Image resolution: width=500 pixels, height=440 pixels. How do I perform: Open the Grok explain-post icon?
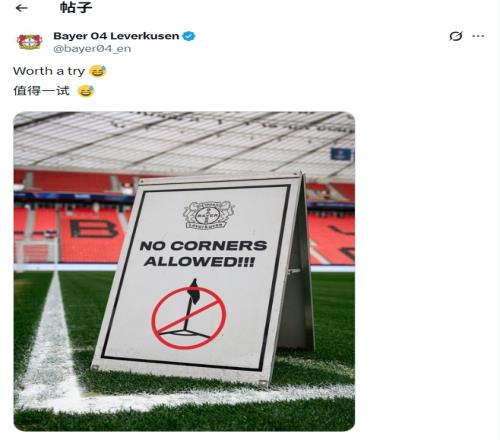pos(455,36)
